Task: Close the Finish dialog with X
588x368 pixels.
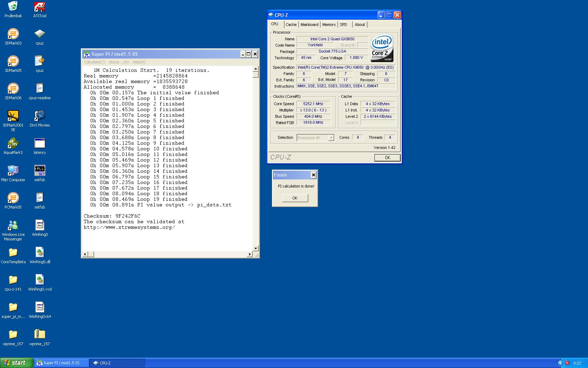Action: 314,175
